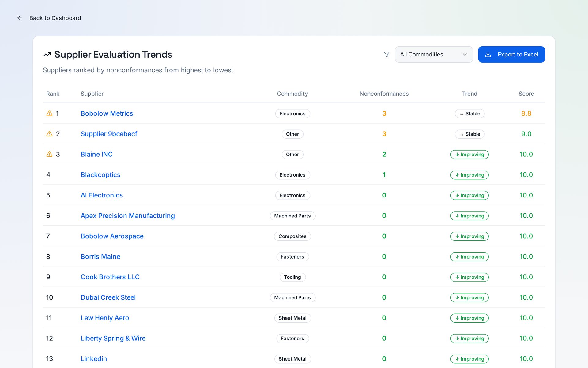Screen dimensions: 588x368
Task: Open Blaine INC supplier link
Action: pos(96,154)
